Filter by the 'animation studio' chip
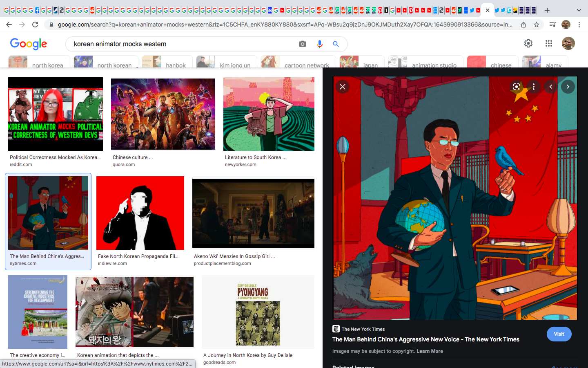This screenshot has width=588, height=368. click(x=425, y=62)
